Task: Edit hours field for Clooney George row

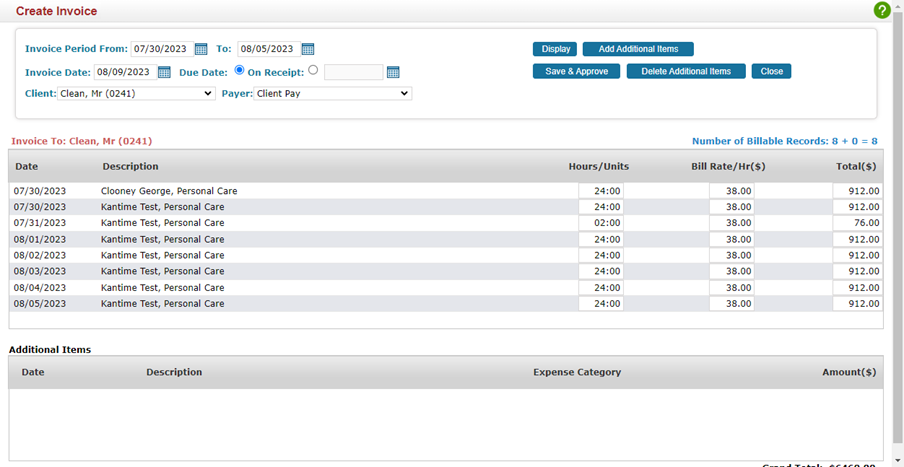Action: (601, 191)
